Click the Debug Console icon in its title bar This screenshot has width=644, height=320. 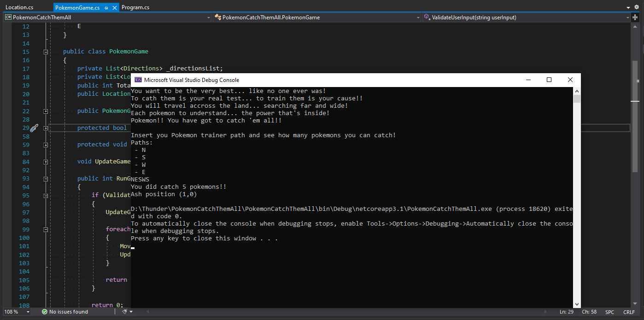coord(138,80)
